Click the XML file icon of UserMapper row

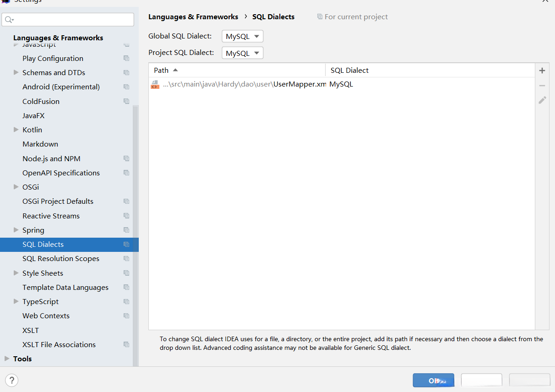[x=155, y=84]
